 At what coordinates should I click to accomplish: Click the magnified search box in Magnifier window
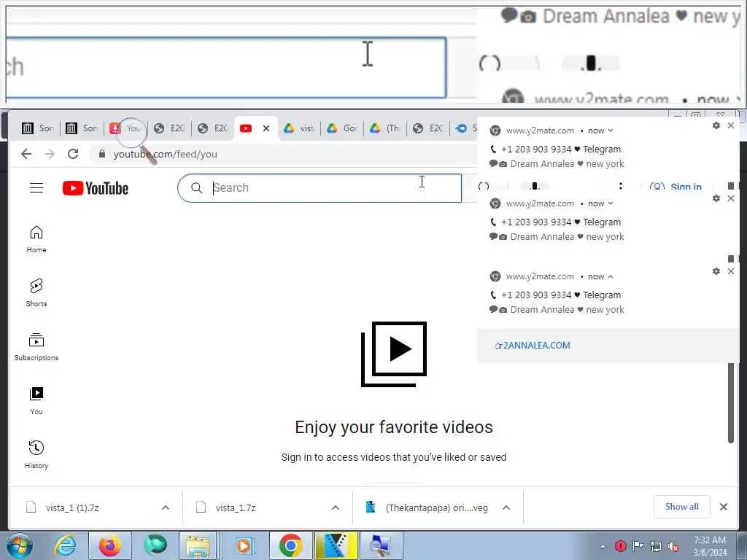point(226,68)
